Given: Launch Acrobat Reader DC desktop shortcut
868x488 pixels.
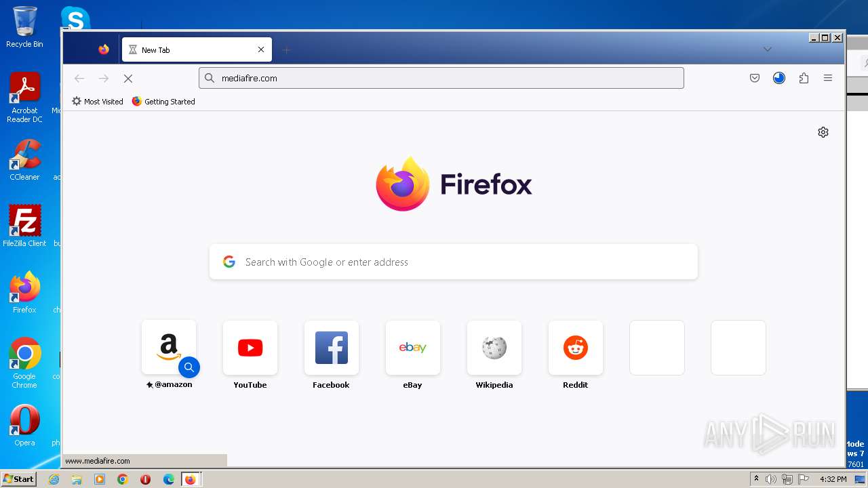Looking at the screenshot, I should 24,98.
